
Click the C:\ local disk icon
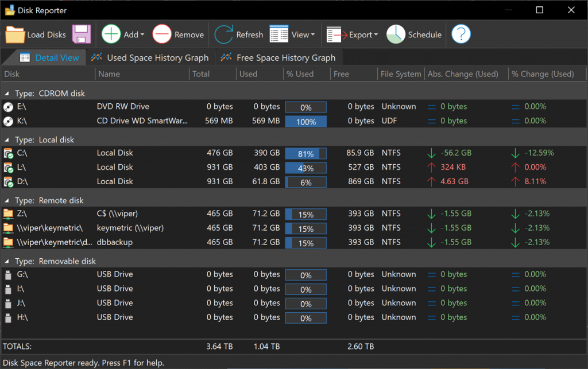8,153
